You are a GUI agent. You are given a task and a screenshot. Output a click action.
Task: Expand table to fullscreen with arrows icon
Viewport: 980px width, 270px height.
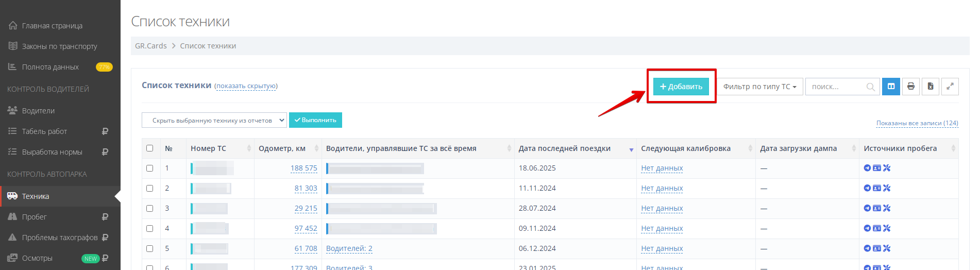click(950, 87)
